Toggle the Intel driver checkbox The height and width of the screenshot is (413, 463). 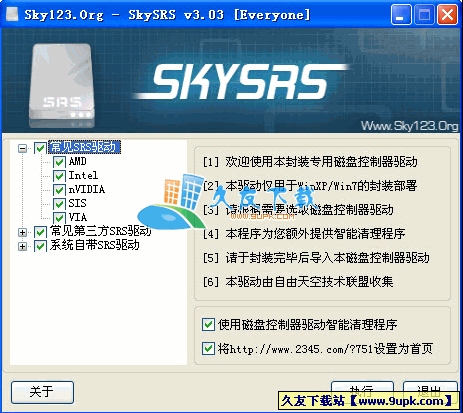pyautogui.click(x=59, y=176)
